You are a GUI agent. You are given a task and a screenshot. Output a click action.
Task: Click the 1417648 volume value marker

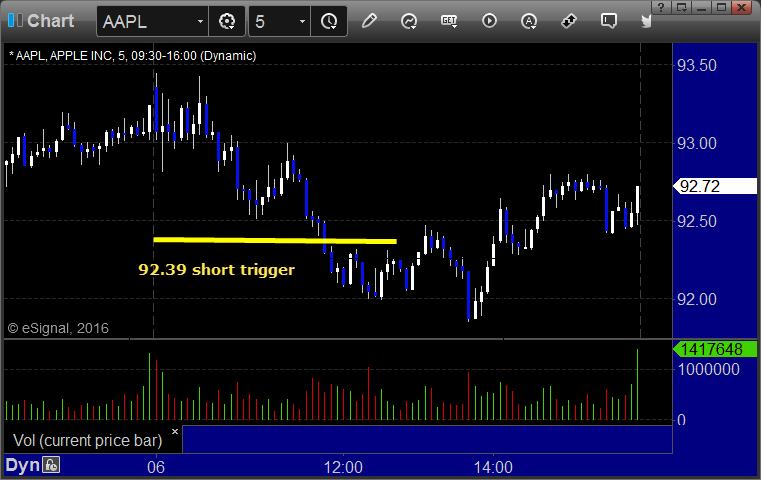tap(715, 349)
